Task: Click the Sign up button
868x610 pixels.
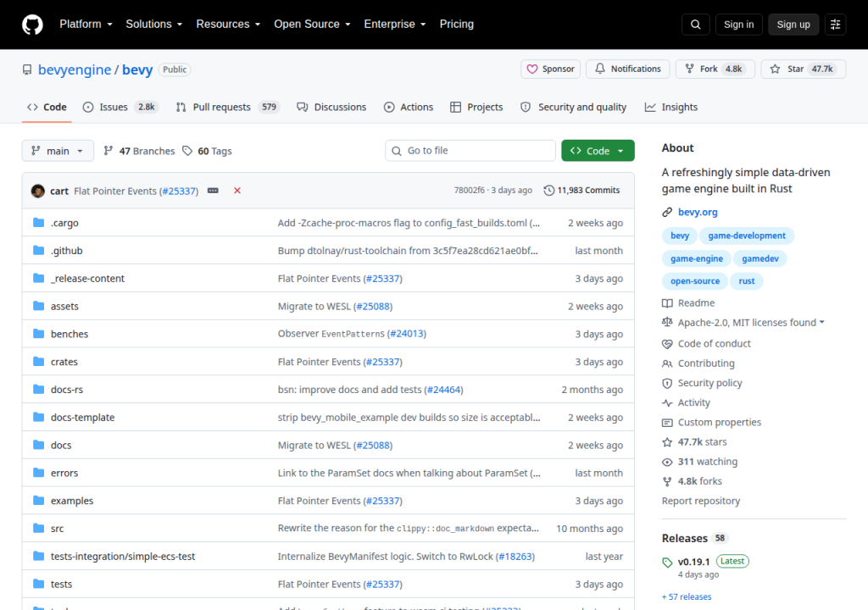Action: pyautogui.click(x=793, y=25)
